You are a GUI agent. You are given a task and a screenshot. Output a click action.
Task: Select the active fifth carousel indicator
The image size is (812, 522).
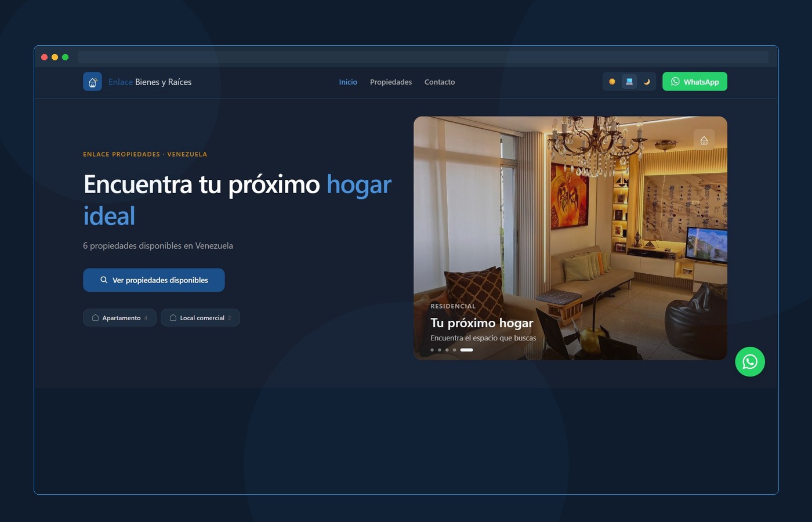[x=467, y=350]
